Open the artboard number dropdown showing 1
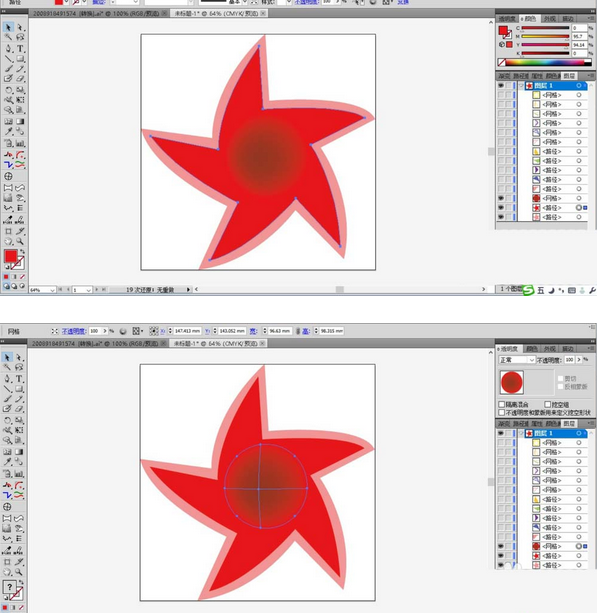Image resolution: width=597 pixels, height=613 pixels. pyautogui.click(x=82, y=290)
